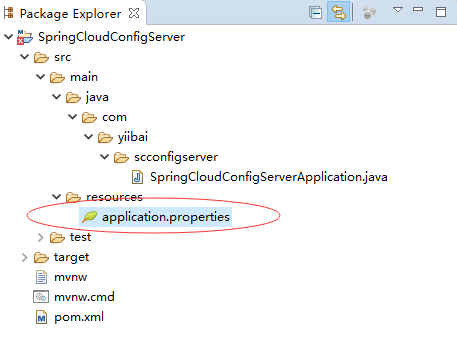Select the mvnw.cmd file label

point(84,297)
